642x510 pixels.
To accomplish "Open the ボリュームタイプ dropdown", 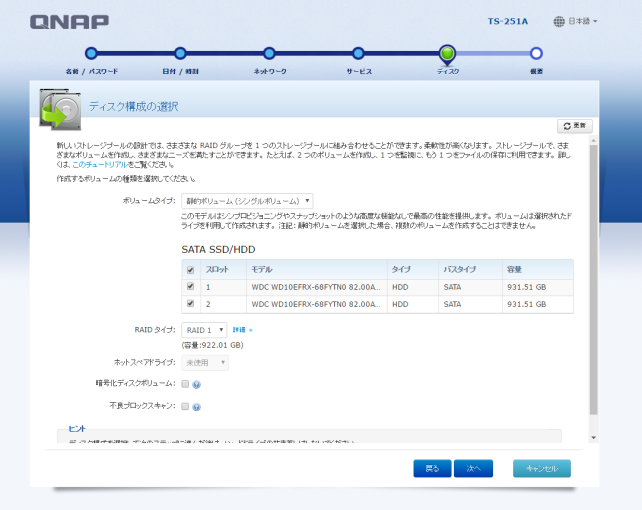I will tap(247, 201).
